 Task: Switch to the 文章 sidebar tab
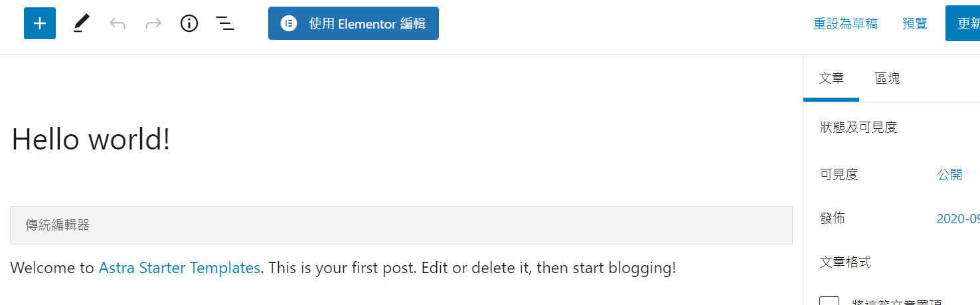point(831,78)
